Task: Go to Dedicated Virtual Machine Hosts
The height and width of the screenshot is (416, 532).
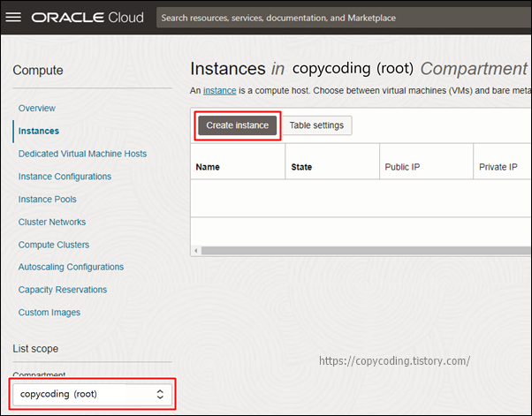Action: click(82, 154)
